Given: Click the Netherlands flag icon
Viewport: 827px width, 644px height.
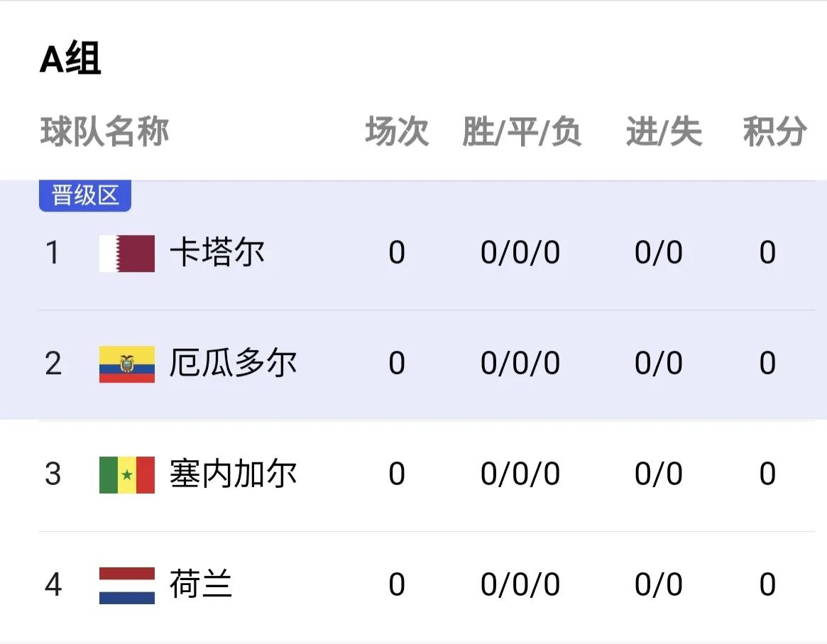Looking at the screenshot, I should 126,586.
